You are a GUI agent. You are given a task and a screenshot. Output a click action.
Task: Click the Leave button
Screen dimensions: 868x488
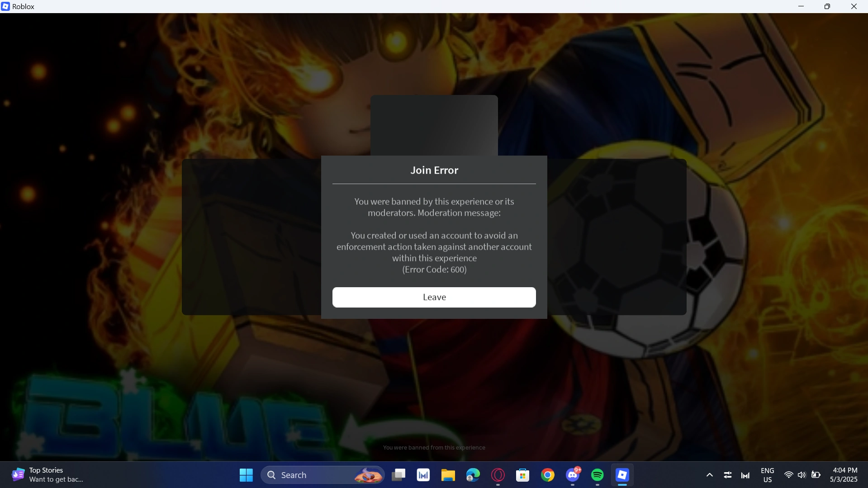coord(434,297)
